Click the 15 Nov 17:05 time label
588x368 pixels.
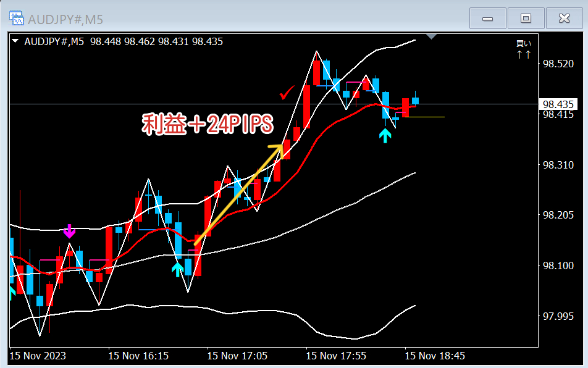pyautogui.click(x=237, y=356)
